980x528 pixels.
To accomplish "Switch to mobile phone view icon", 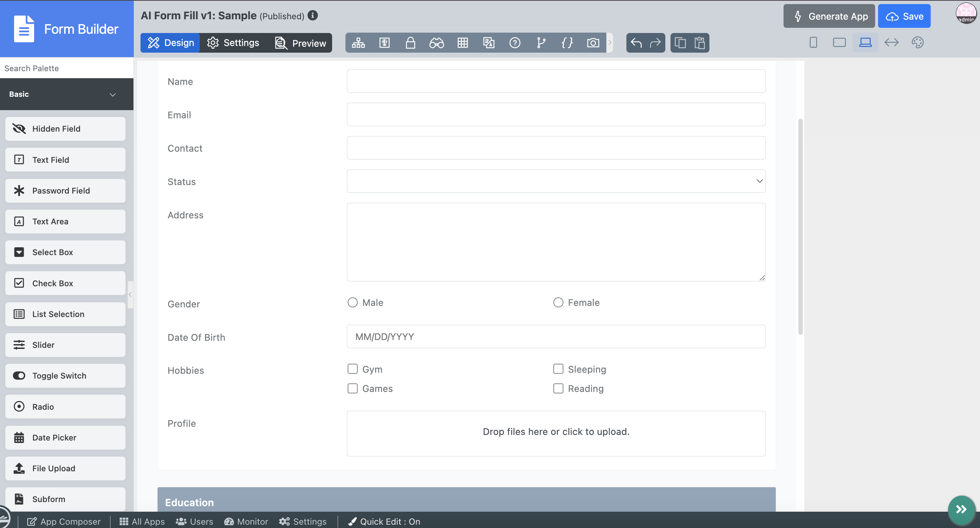I will click(x=813, y=42).
